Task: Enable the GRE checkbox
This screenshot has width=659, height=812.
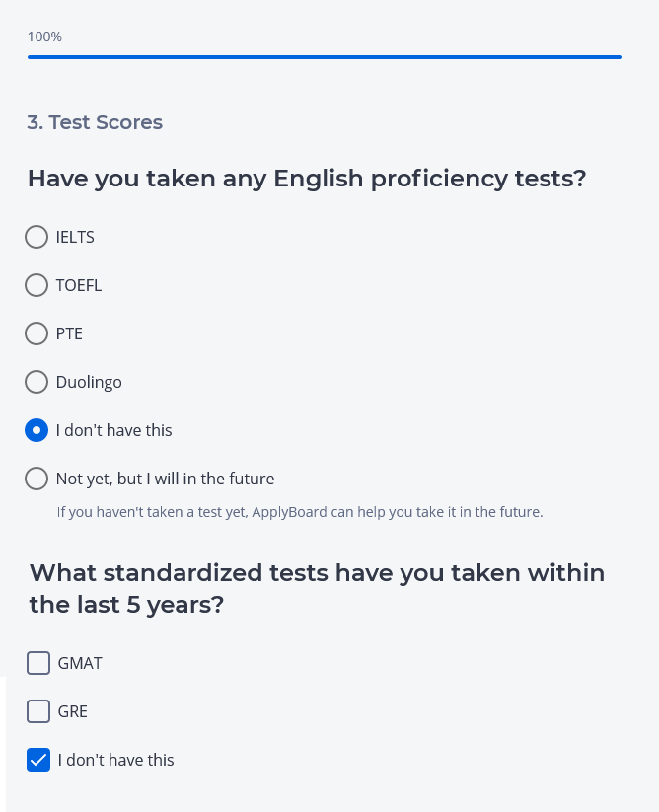Action: [38, 711]
